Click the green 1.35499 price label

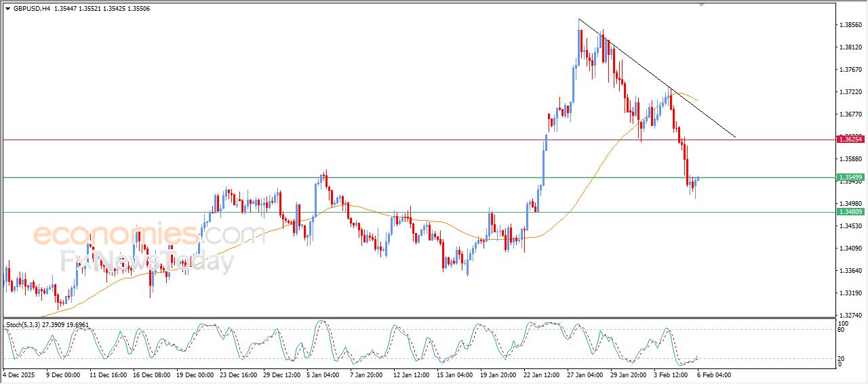(850, 177)
